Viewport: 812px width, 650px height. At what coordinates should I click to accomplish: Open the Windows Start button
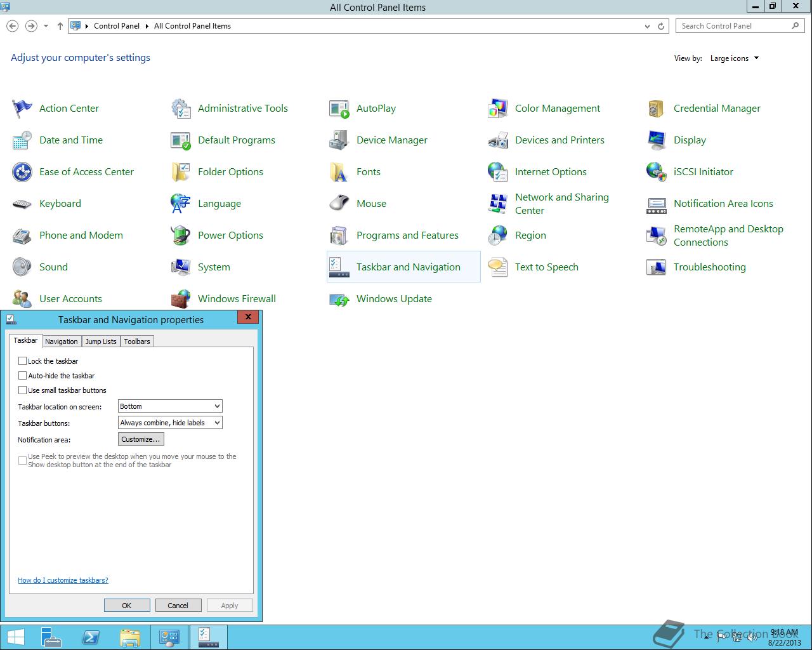click(16, 637)
